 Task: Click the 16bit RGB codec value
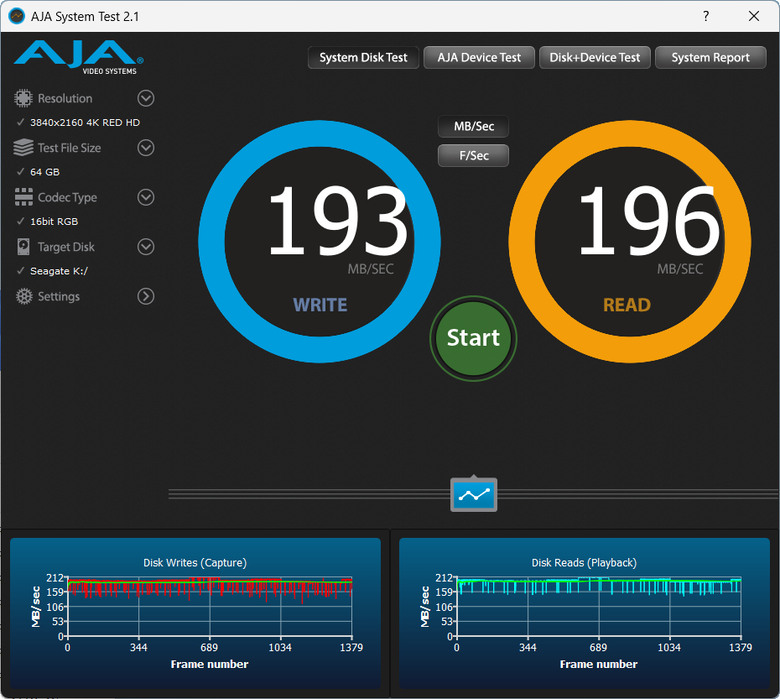pos(54,221)
